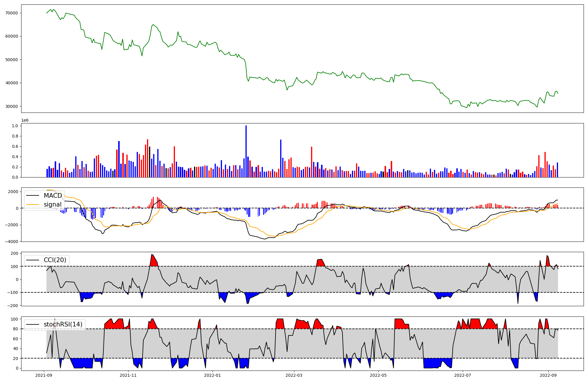Click the 2022-01 x-axis date label
Viewport: 588px width, 382px height.
pos(212,375)
